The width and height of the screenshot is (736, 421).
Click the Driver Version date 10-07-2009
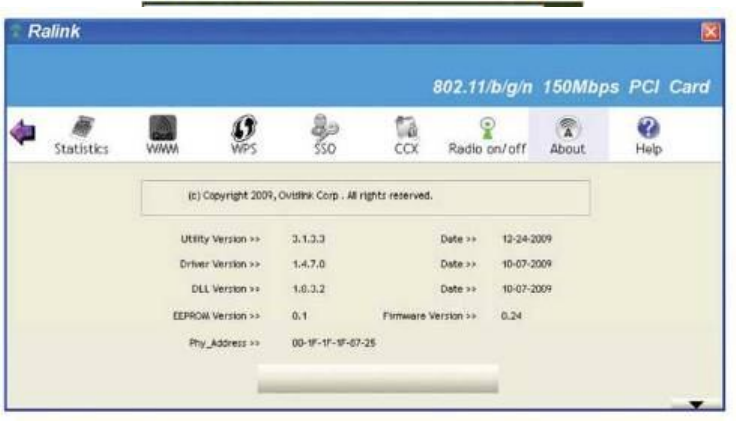pos(527,264)
